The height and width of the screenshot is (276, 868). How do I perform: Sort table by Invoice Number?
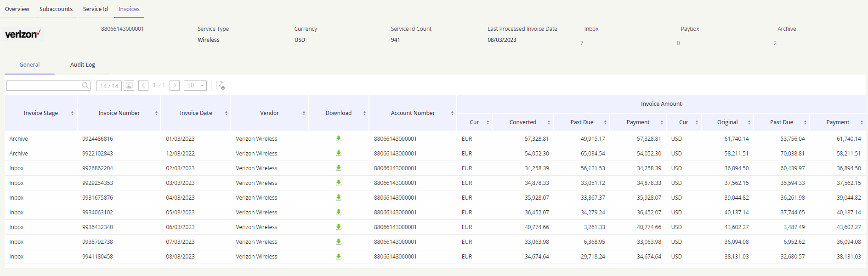point(156,113)
